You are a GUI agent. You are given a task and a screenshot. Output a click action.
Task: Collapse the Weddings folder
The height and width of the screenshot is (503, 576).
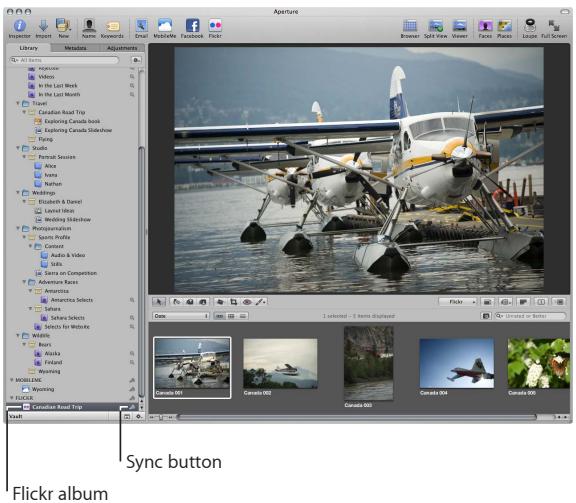tap(18, 193)
